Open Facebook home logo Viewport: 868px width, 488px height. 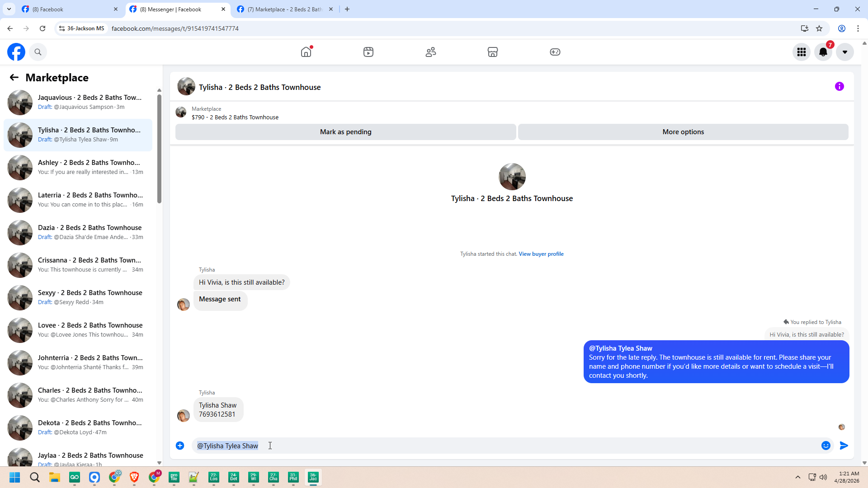click(16, 52)
